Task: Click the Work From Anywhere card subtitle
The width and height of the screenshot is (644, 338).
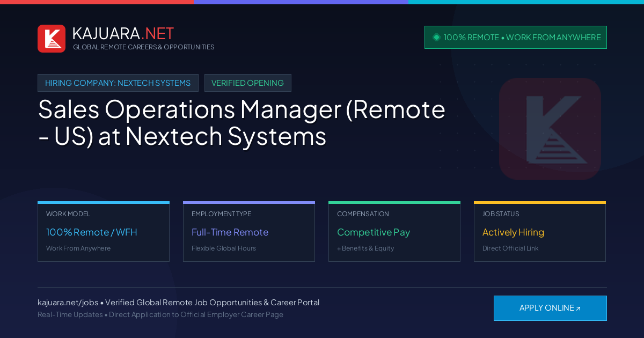Action: 78,248
